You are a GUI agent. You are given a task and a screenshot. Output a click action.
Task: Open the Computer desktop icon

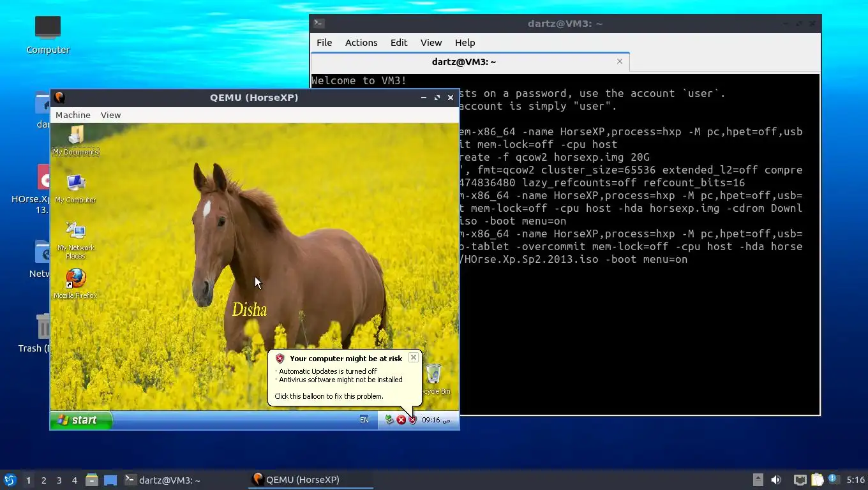point(48,34)
